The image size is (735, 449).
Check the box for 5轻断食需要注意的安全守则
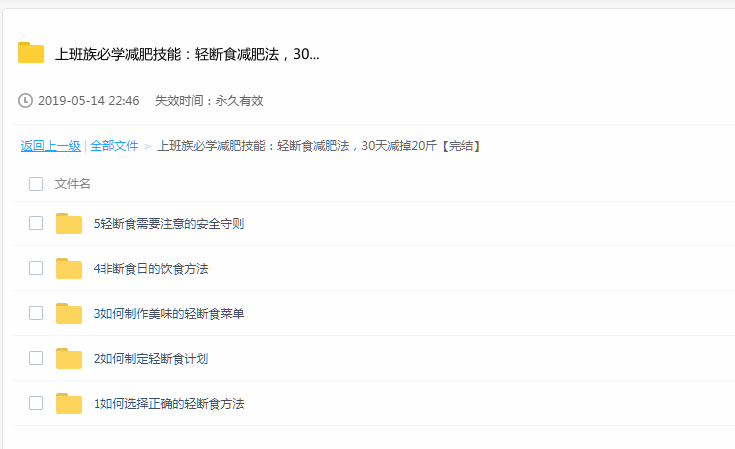pyautogui.click(x=36, y=223)
